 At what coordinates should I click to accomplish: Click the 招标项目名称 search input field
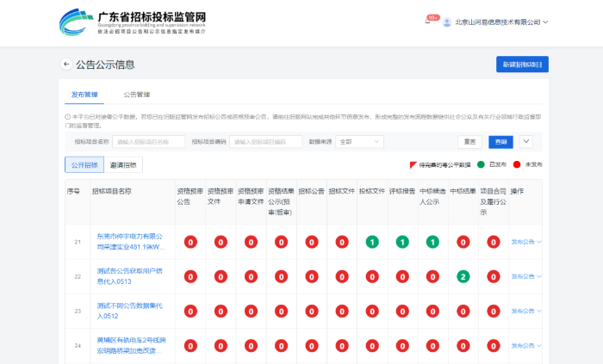[148, 142]
